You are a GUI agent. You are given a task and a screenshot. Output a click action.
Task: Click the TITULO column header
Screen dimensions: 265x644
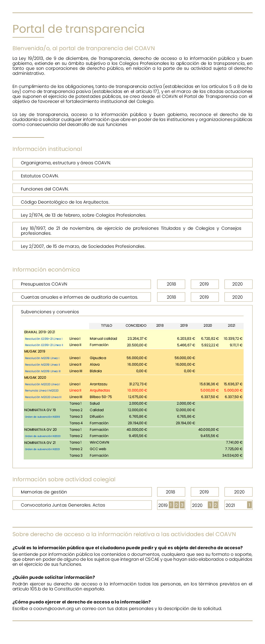click(x=107, y=325)
